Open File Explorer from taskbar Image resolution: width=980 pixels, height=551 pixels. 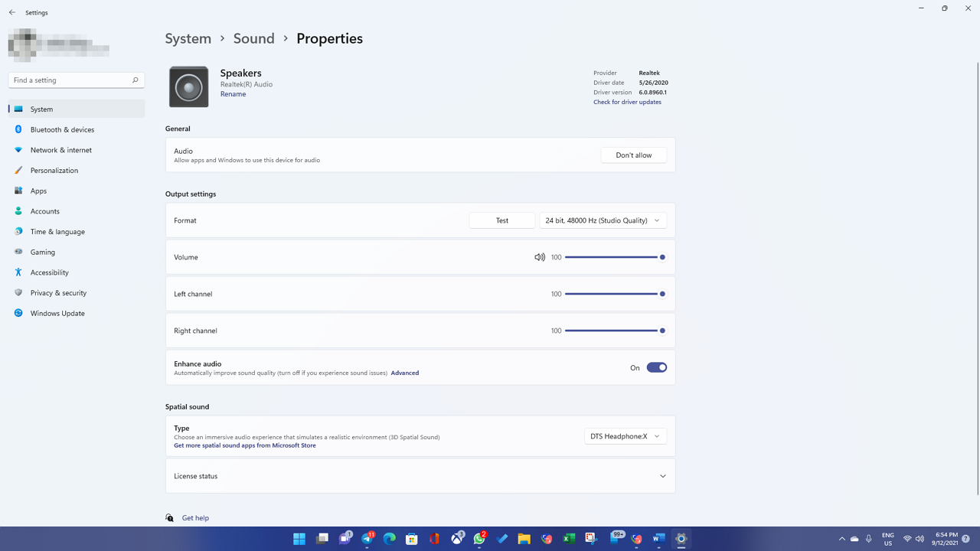pos(524,539)
